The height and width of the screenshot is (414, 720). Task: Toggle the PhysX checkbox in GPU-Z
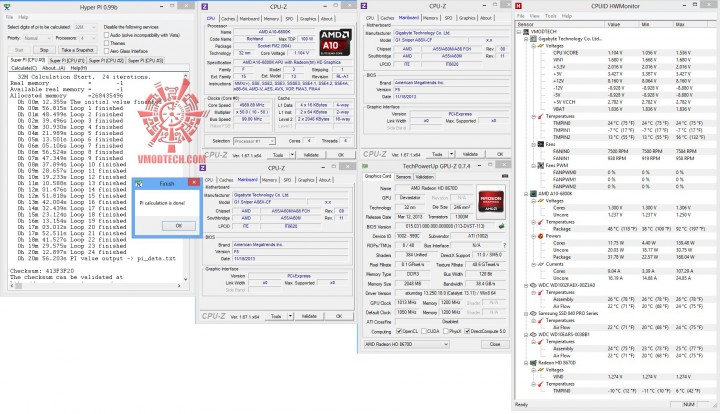pos(445,331)
